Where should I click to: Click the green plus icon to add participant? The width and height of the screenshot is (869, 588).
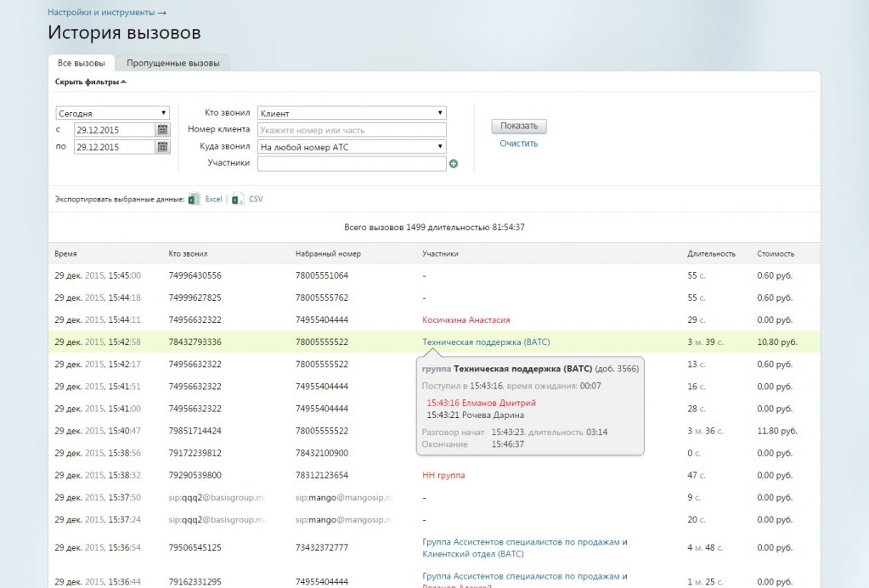(454, 164)
